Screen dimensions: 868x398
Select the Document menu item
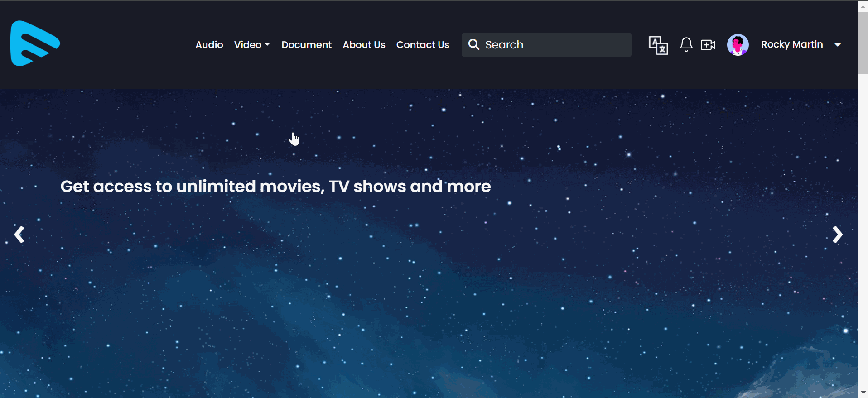pos(306,44)
